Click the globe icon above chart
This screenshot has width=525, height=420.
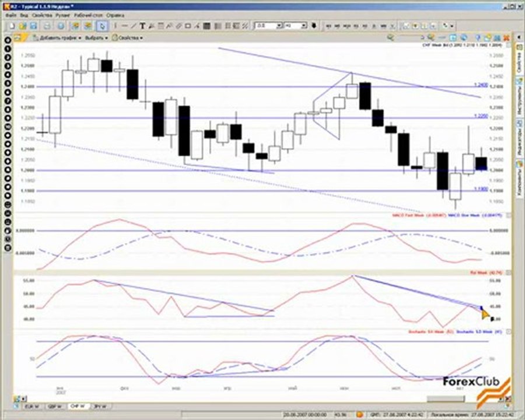[x=464, y=37]
